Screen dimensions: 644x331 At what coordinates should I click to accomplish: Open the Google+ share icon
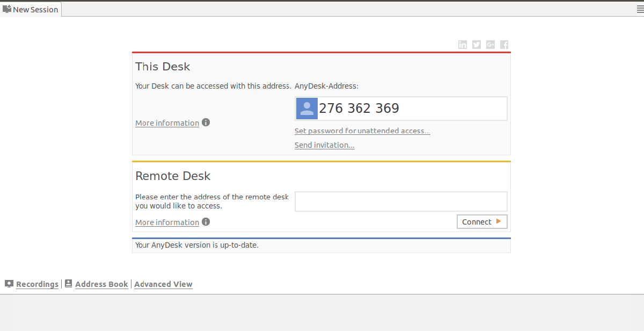pos(491,45)
